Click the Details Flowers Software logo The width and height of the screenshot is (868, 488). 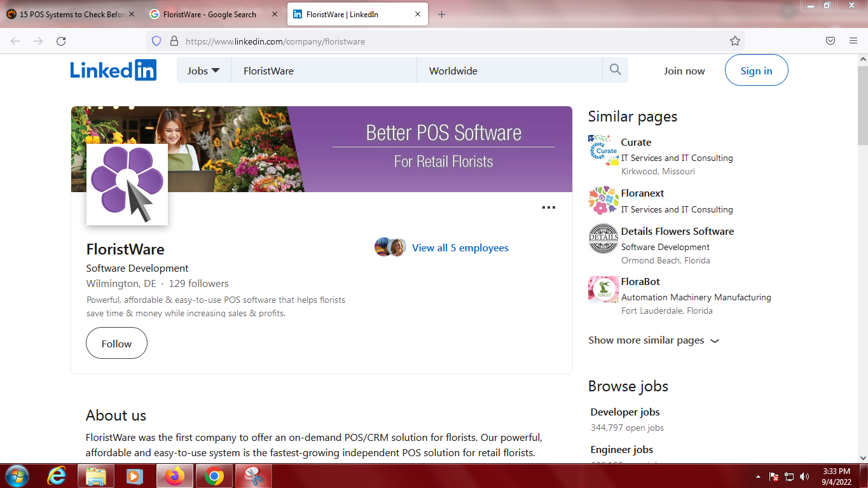pyautogui.click(x=603, y=239)
